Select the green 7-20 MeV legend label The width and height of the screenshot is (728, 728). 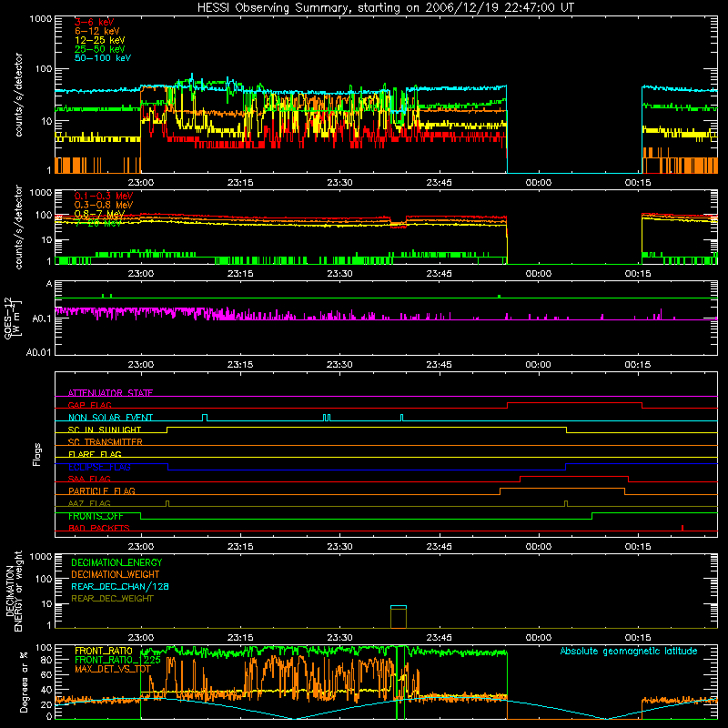tap(98, 223)
